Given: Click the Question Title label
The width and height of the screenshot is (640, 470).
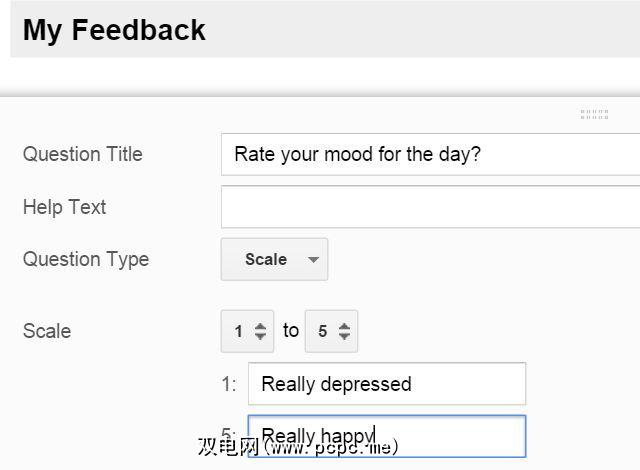Looking at the screenshot, I should click(x=83, y=154).
